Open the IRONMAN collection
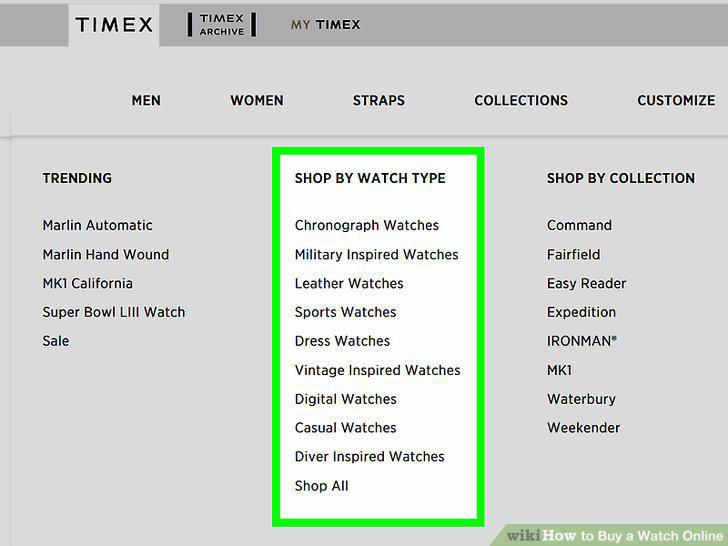 582,341
